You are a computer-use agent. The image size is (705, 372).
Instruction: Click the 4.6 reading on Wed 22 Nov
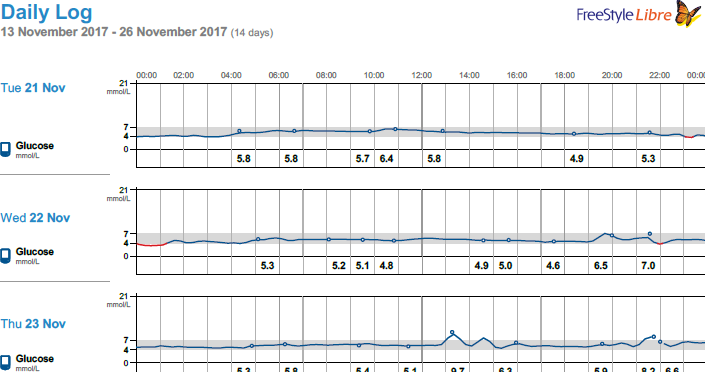click(553, 266)
